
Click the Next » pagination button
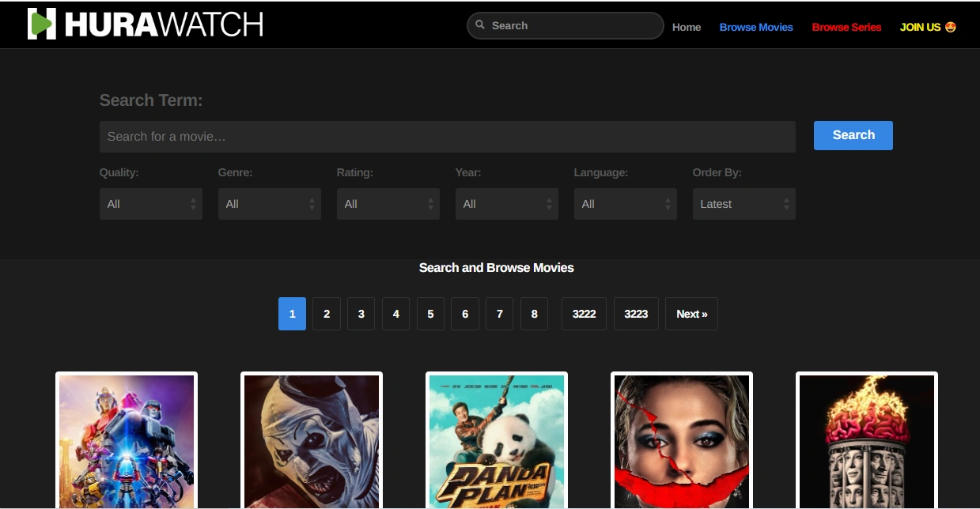point(691,314)
